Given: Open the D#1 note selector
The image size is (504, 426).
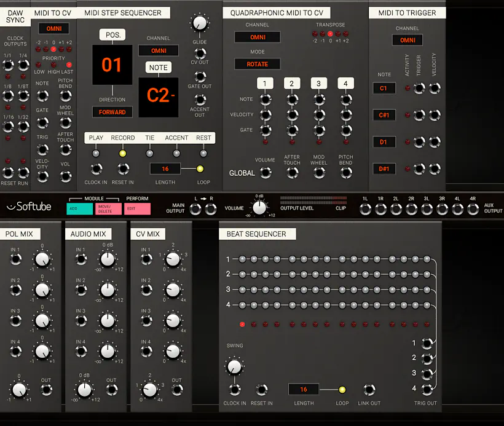Looking at the screenshot, I should pyautogui.click(x=384, y=169).
